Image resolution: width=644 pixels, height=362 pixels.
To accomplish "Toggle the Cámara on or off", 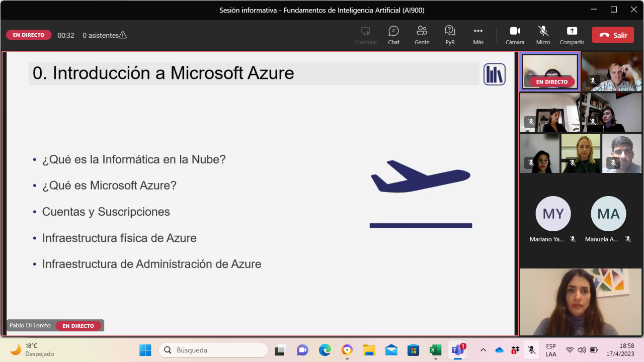I will 515,35.
